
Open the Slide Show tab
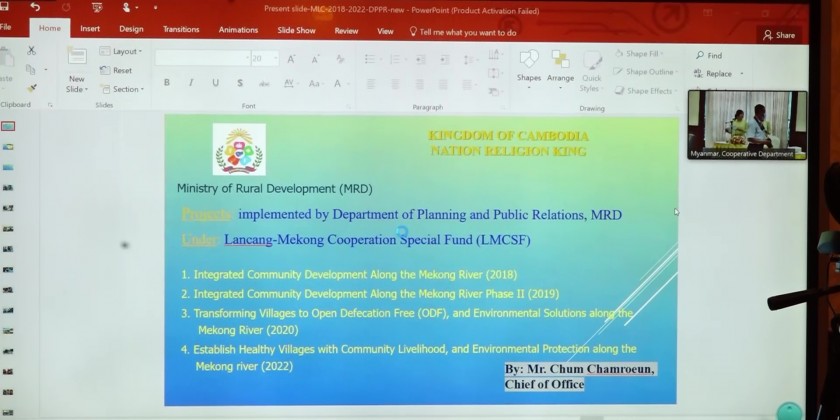296,31
